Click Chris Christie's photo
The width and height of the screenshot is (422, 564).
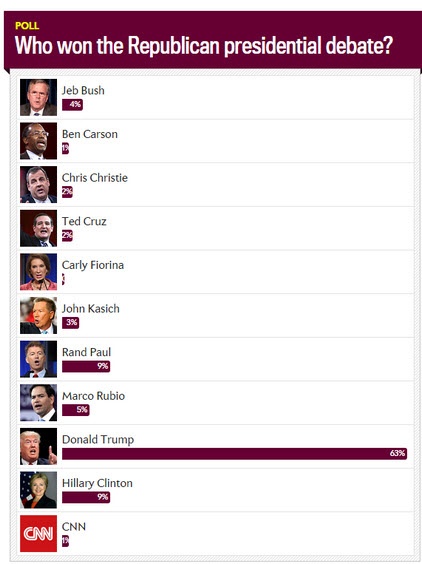(x=38, y=185)
